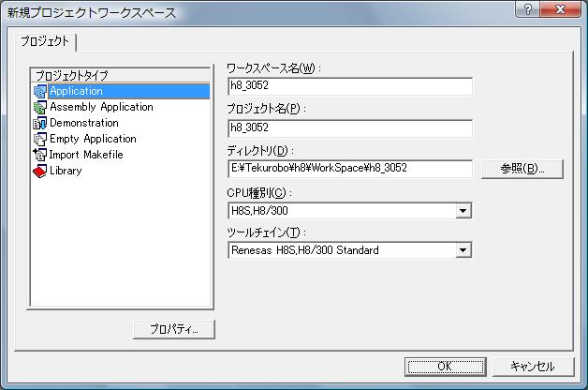Choose Library in the project type list

[66, 171]
